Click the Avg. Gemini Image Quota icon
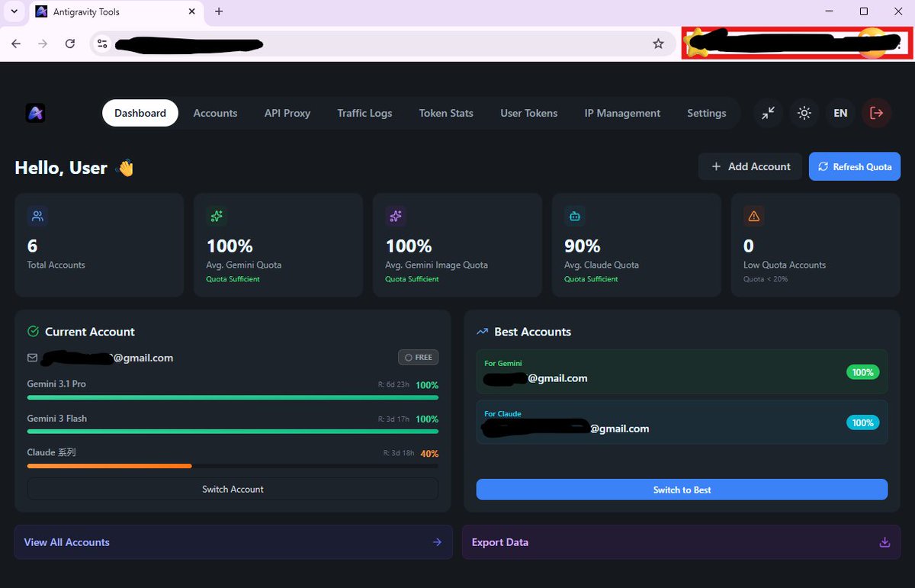This screenshot has width=915, height=588. point(395,216)
